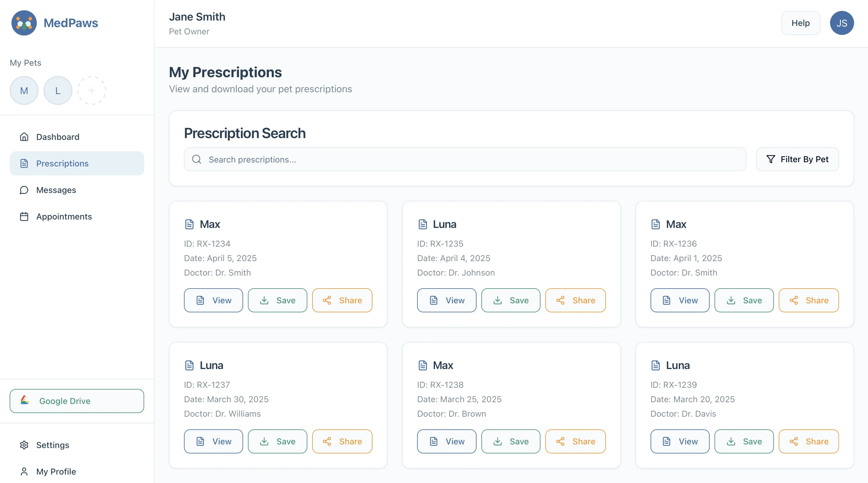Click 'ID: RX-1234' text
Viewport: 868px width, 483px height.
pos(207,244)
